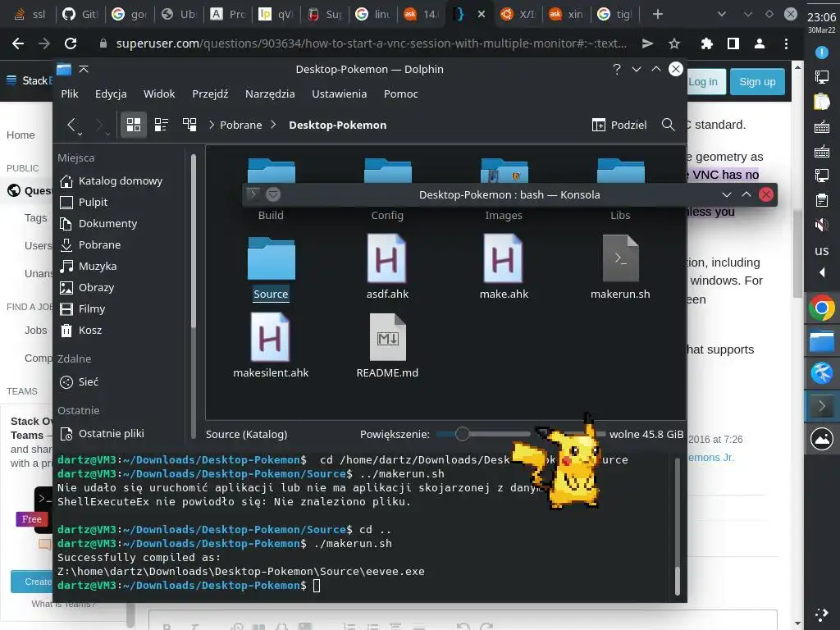This screenshot has height=630, width=840.
Task: Open a new Chrome tab
Action: pyautogui.click(x=657, y=14)
